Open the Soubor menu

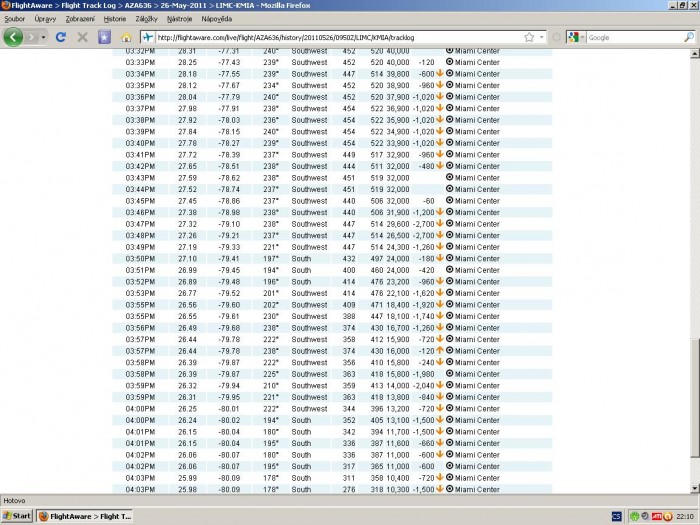14,19
